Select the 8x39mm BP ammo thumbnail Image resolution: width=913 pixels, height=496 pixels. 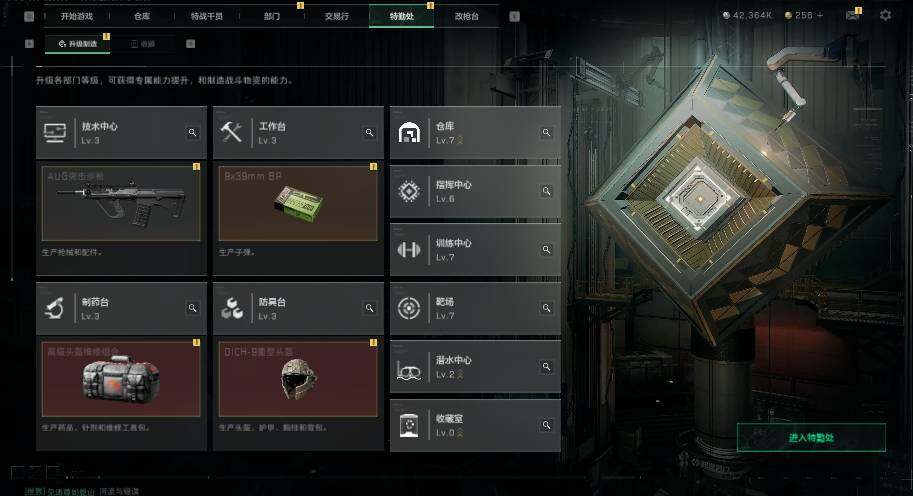click(298, 203)
